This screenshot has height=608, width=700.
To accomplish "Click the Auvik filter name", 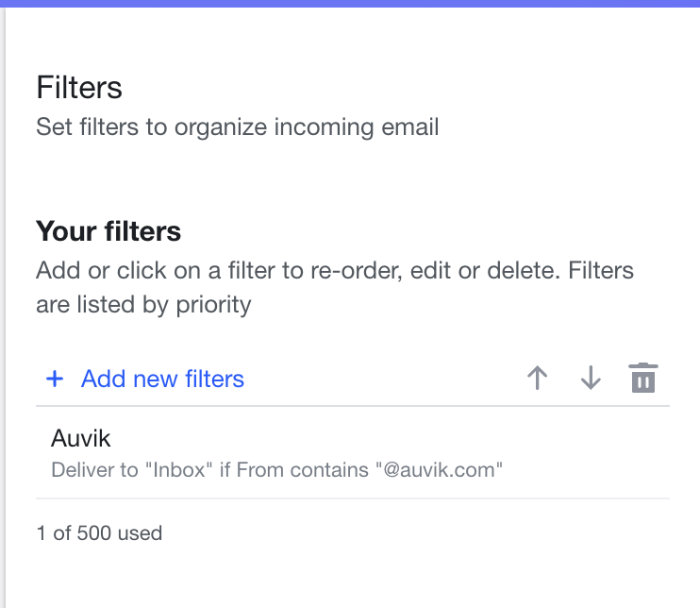I will 81,438.
